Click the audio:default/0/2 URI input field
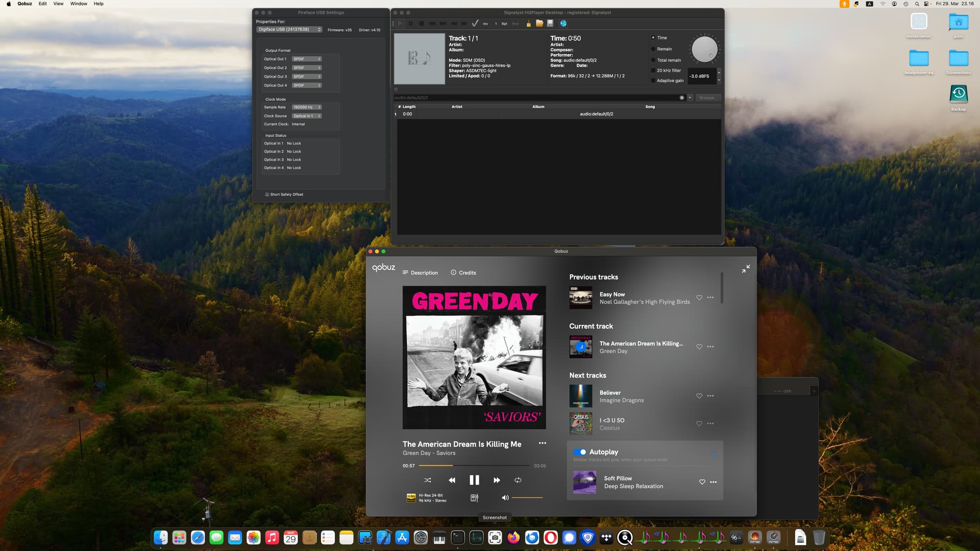The width and height of the screenshot is (980, 551). [x=536, y=97]
